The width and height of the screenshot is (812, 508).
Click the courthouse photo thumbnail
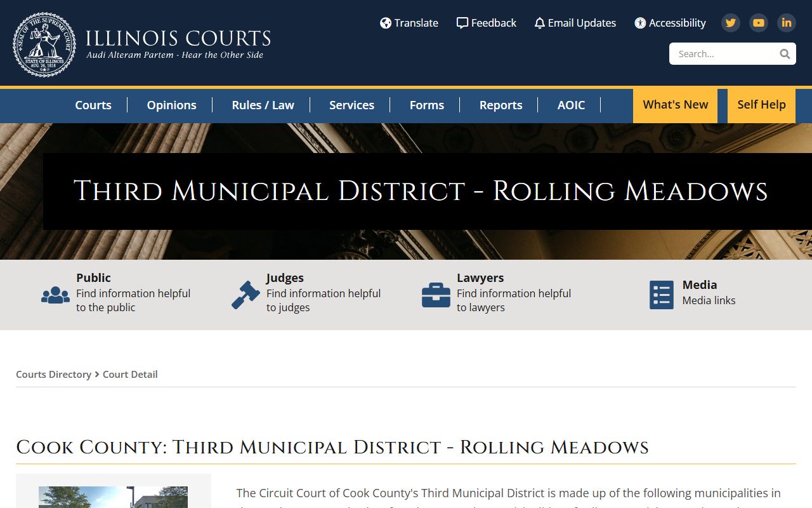(x=113, y=497)
